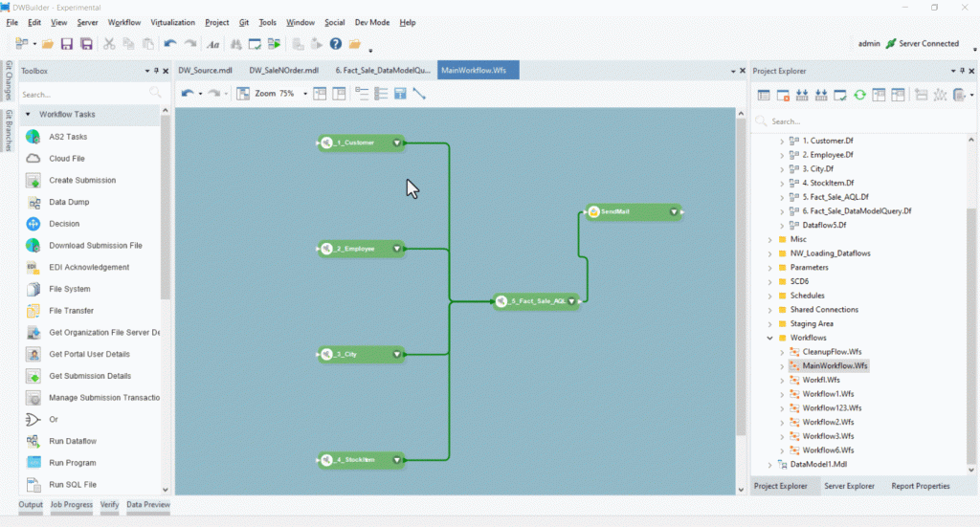This screenshot has width=980, height=527.
Task: Click the blue Help question mark icon
Action: tap(336, 44)
